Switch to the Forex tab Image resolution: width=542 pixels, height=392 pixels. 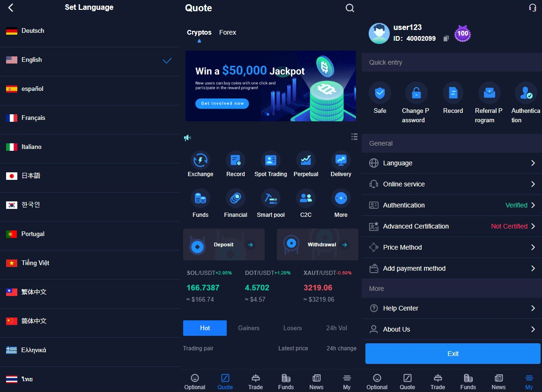click(228, 32)
